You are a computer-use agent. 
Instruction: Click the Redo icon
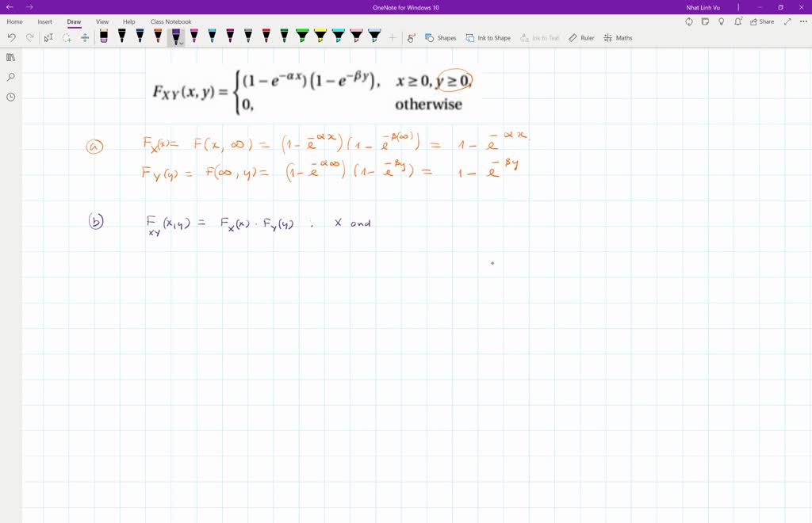pyautogui.click(x=29, y=36)
